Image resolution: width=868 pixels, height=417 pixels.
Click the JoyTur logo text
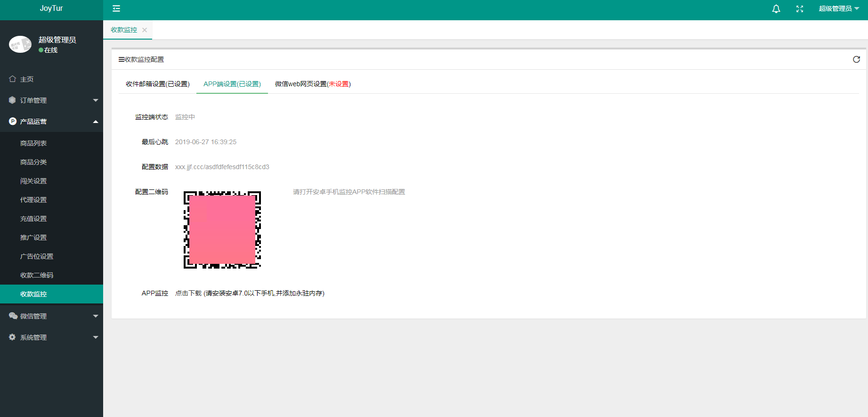(x=51, y=8)
